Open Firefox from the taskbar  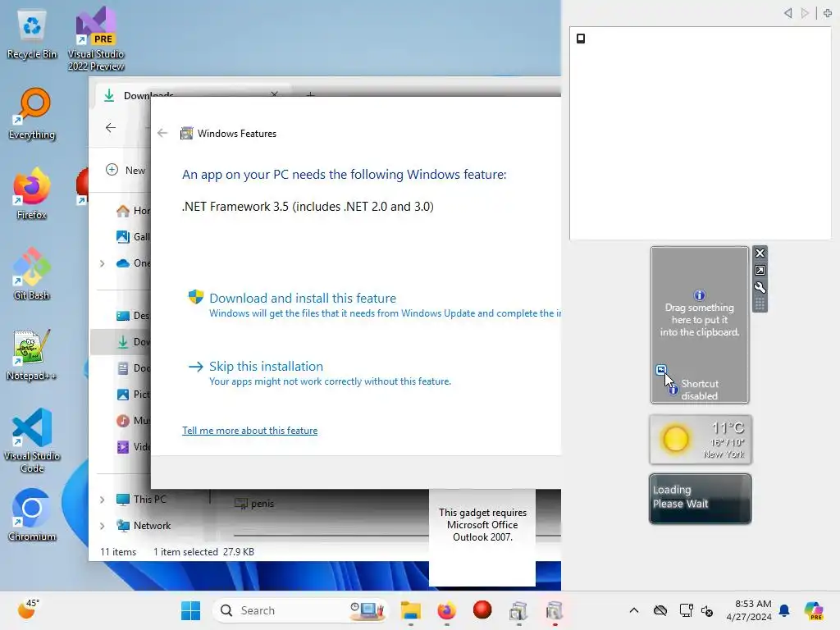(x=447, y=610)
